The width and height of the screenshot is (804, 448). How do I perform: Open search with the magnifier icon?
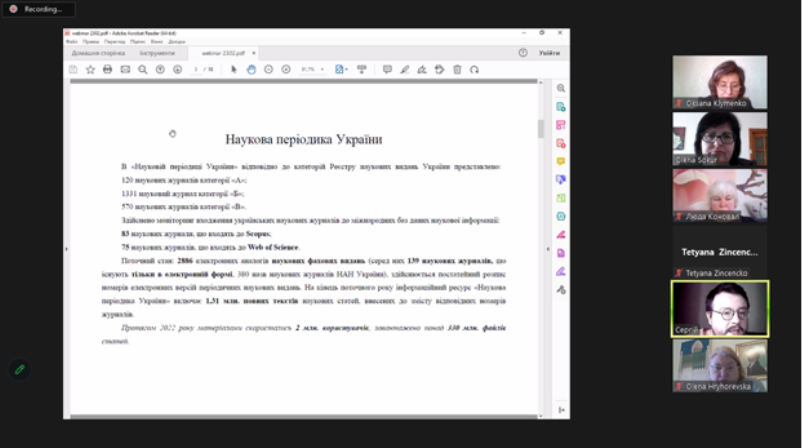[x=143, y=69]
